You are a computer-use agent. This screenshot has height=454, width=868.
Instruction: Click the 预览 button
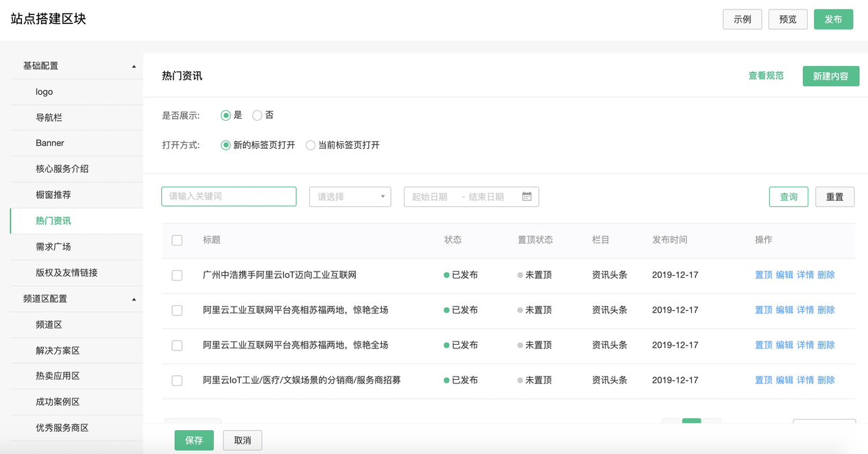click(788, 19)
